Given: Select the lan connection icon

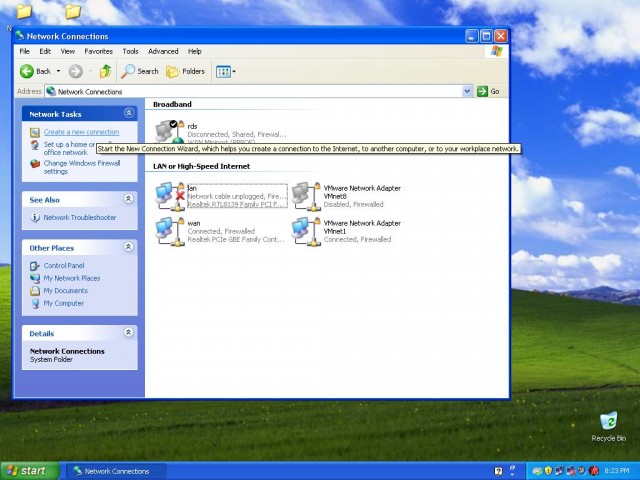Looking at the screenshot, I should (x=170, y=196).
